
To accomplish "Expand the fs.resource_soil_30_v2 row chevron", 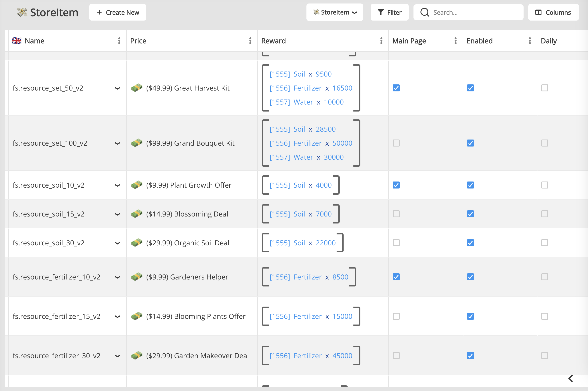I will (118, 243).
